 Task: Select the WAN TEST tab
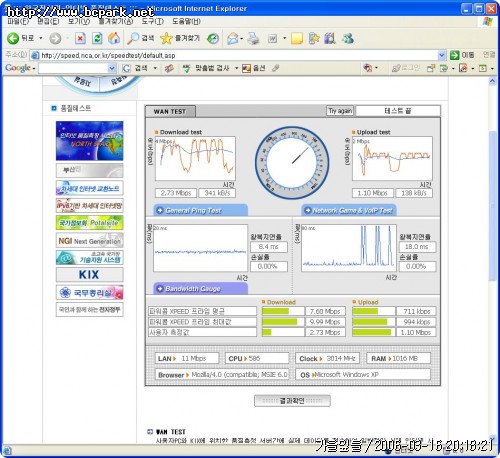pyautogui.click(x=170, y=111)
